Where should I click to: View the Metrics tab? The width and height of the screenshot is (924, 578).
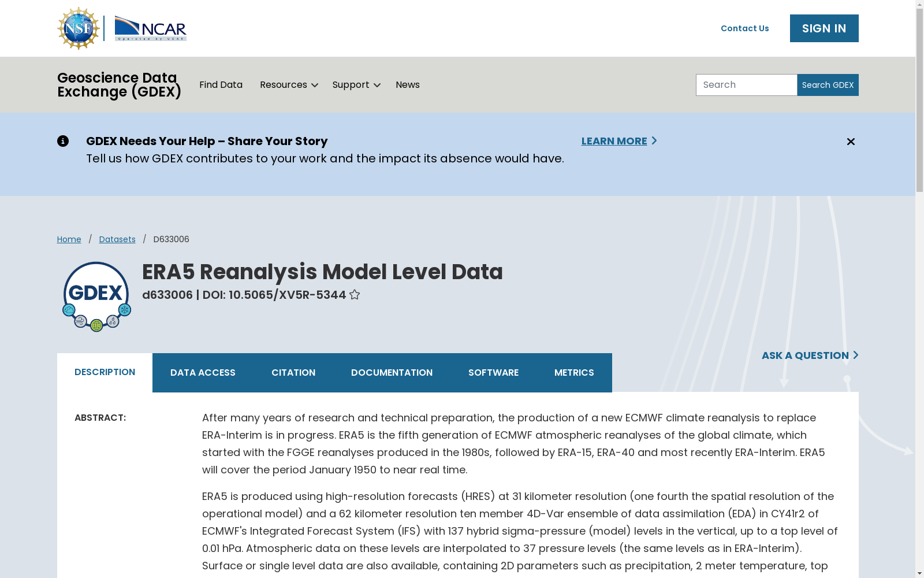574,373
